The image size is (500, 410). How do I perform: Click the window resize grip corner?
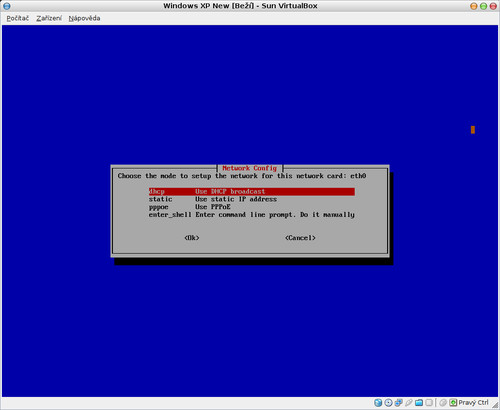pos(495,404)
